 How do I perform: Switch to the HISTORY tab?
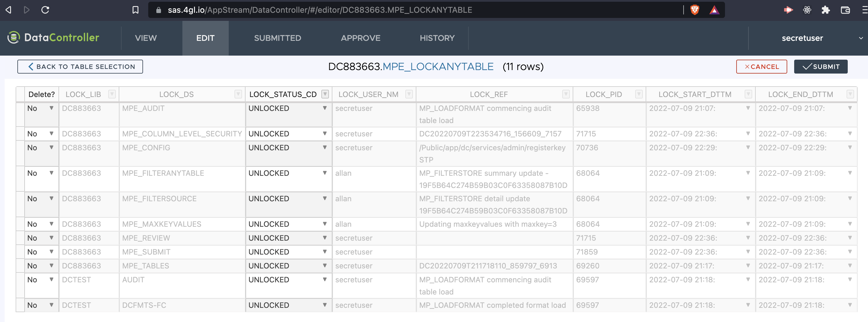click(437, 38)
